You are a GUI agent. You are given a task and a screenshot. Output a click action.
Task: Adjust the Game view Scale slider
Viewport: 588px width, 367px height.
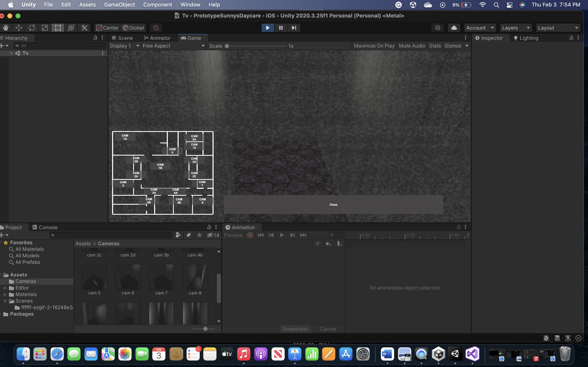pyautogui.click(x=227, y=46)
